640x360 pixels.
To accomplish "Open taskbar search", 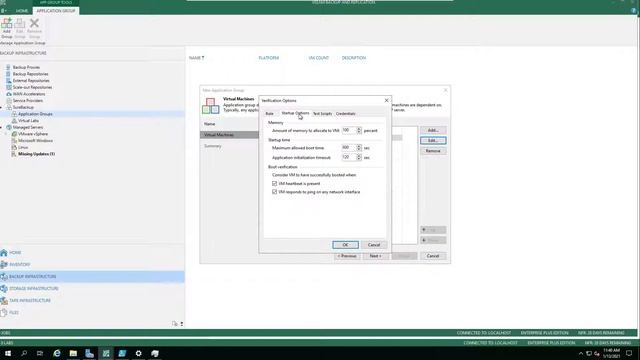I will [24, 353].
